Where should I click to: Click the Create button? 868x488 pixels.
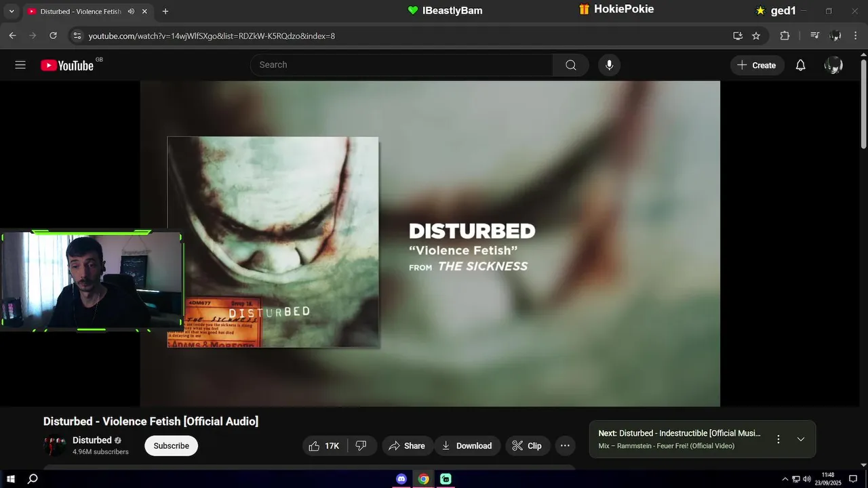757,65
